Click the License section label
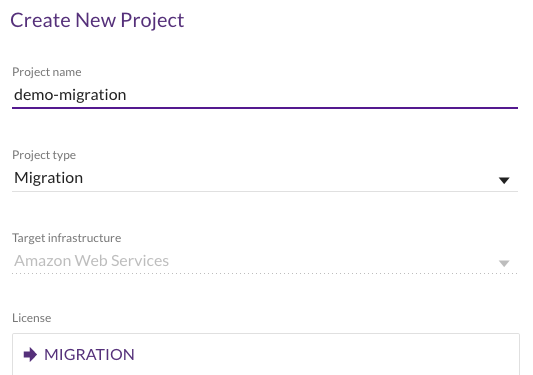Image resolution: width=533 pixels, height=375 pixels. click(x=32, y=318)
